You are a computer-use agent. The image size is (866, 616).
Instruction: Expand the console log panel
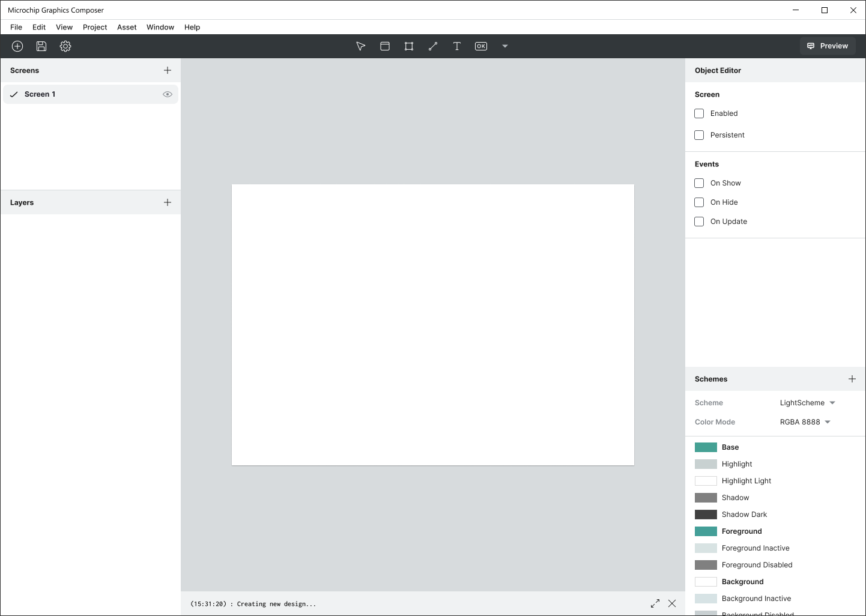click(655, 603)
